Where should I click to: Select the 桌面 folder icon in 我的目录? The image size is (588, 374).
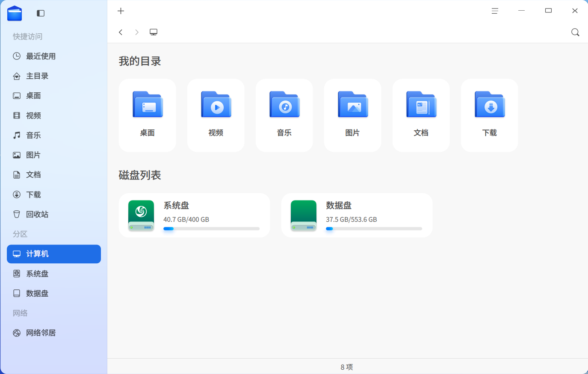tap(148, 104)
